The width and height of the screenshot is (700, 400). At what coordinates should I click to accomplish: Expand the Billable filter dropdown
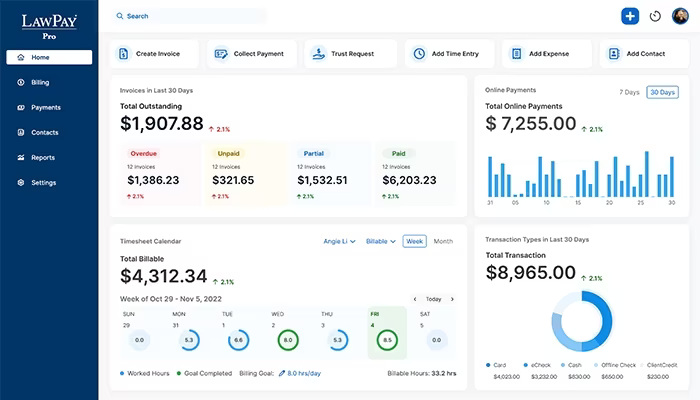pos(381,241)
